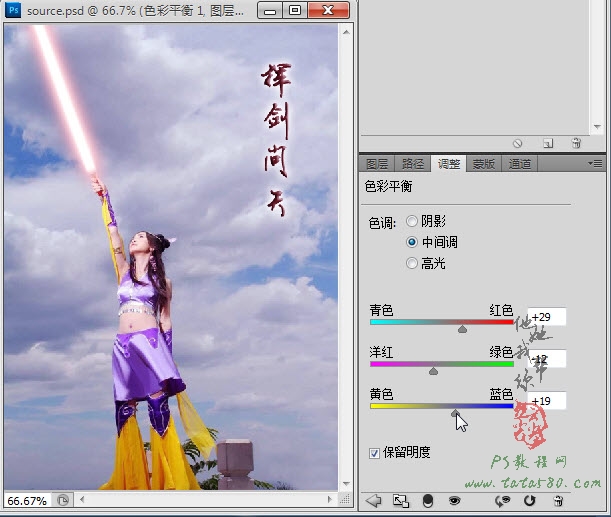Select the 高光 highlights tone radio
Viewport: 611px width, 517px height.
[x=411, y=263]
